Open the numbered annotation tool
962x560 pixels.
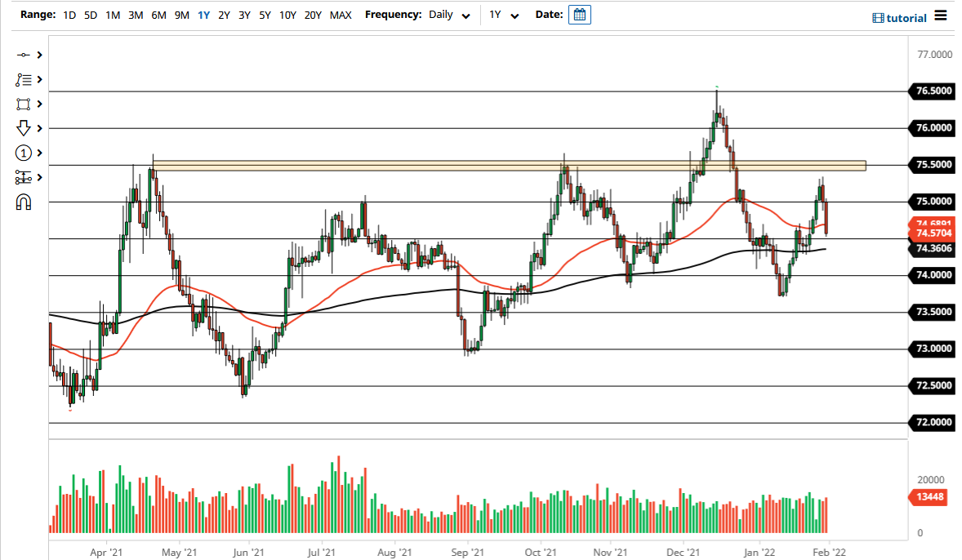(x=23, y=153)
